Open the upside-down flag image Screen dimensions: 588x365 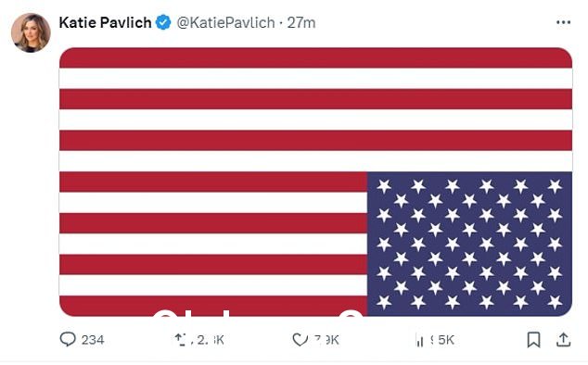(x=315, y=182)
